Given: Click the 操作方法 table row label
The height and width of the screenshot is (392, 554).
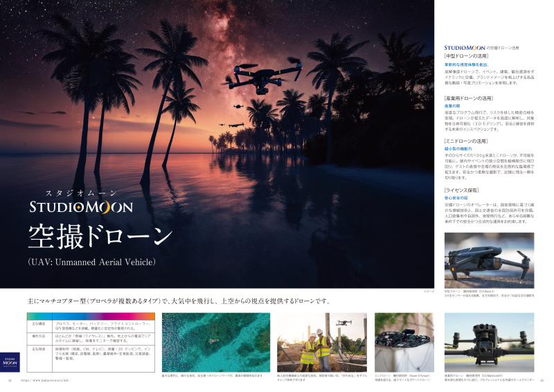Looking at the screenshot, I should click(39, 336).
